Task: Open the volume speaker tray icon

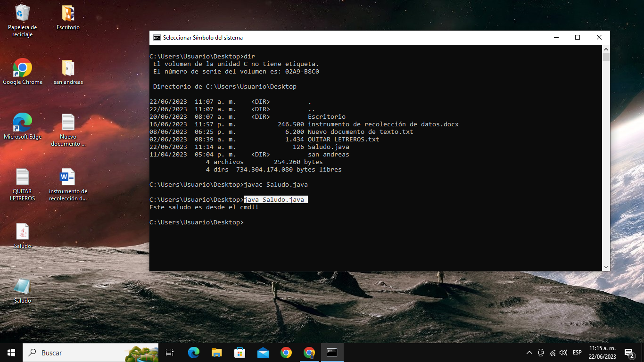Action: tap(563, 353)
